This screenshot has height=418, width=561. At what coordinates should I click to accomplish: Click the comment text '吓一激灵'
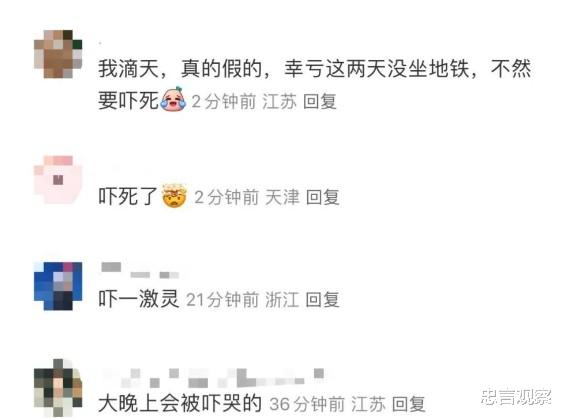click(x=139, y=299)
